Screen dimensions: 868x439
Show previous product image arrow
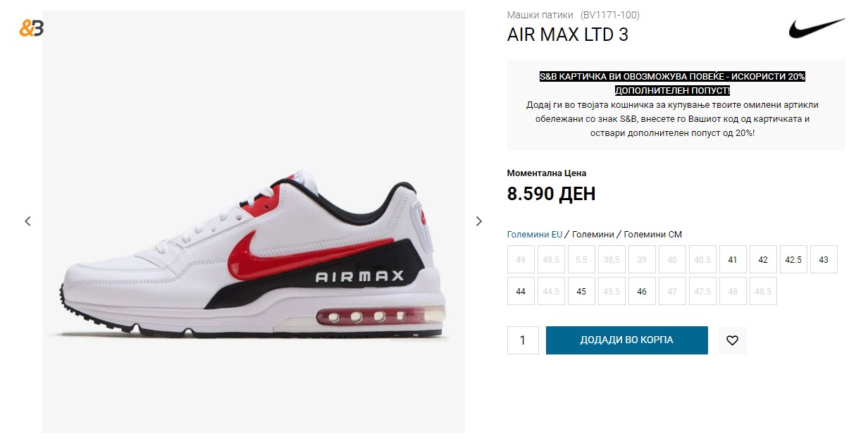27,221
